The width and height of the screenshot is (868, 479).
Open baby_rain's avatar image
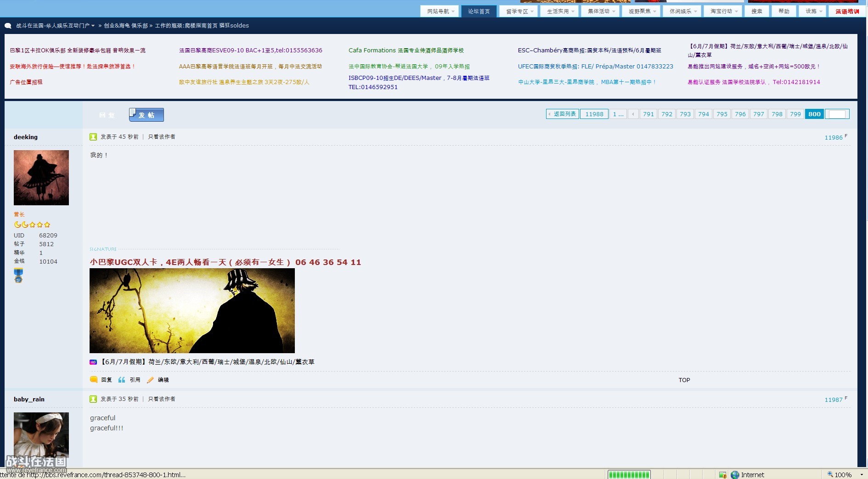pyautogui.click(x=41, y=440)
